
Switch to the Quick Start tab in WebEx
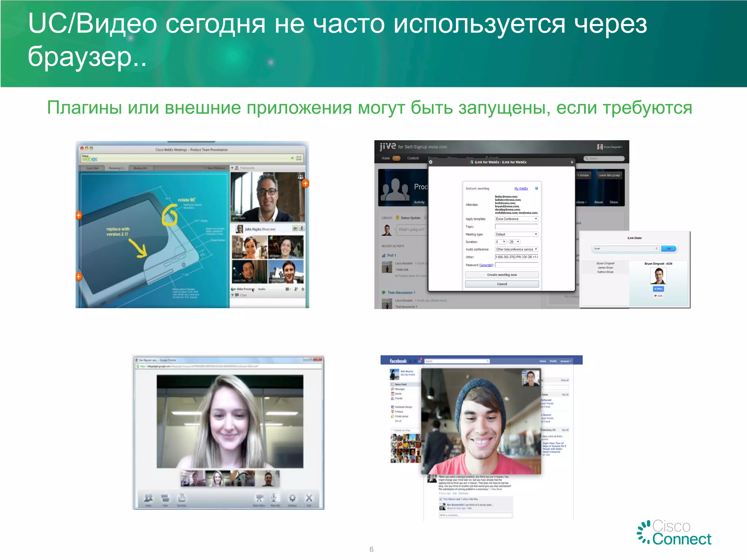93,168
